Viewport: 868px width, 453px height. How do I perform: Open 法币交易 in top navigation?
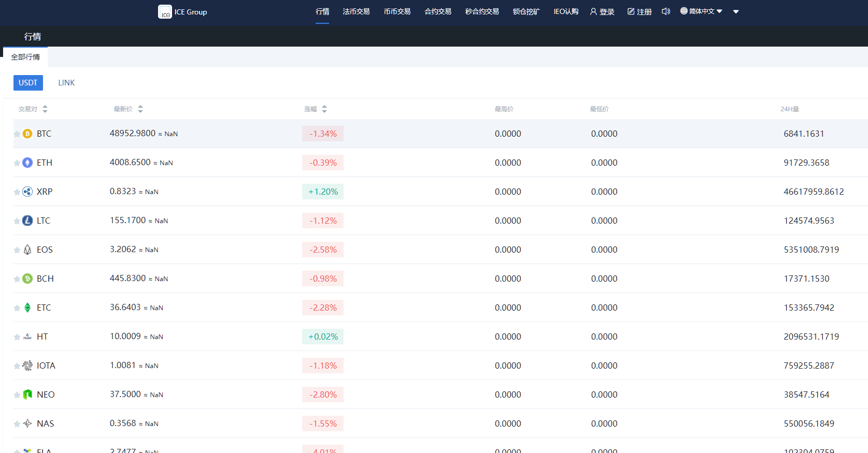tap(356, 11)
